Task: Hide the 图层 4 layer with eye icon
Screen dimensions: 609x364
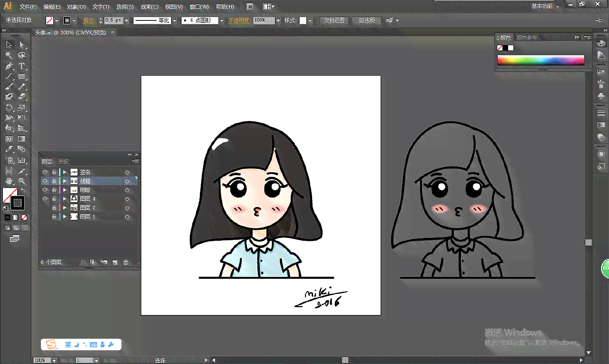Action: (x=45, y=198)
